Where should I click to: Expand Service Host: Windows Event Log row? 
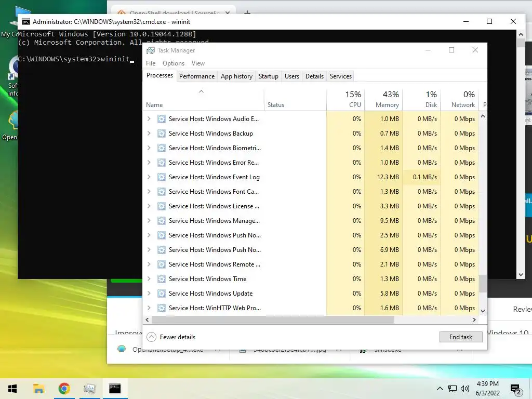point(149,177)
